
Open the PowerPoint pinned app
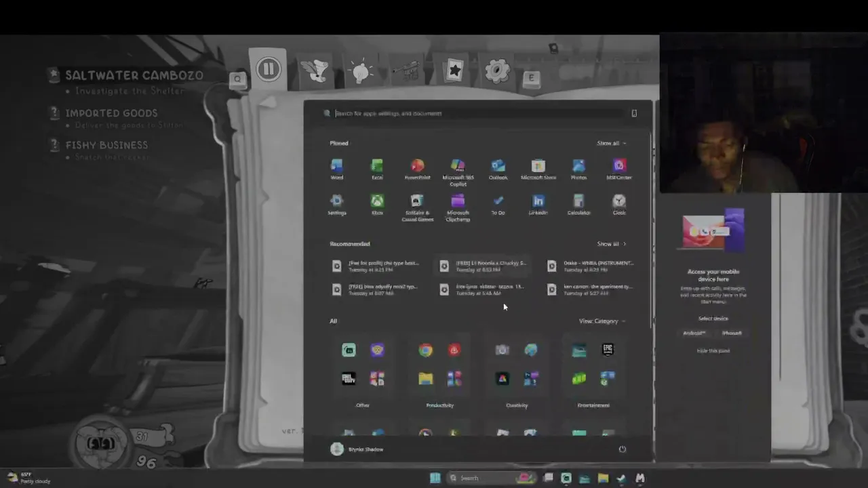click(417, 169)
